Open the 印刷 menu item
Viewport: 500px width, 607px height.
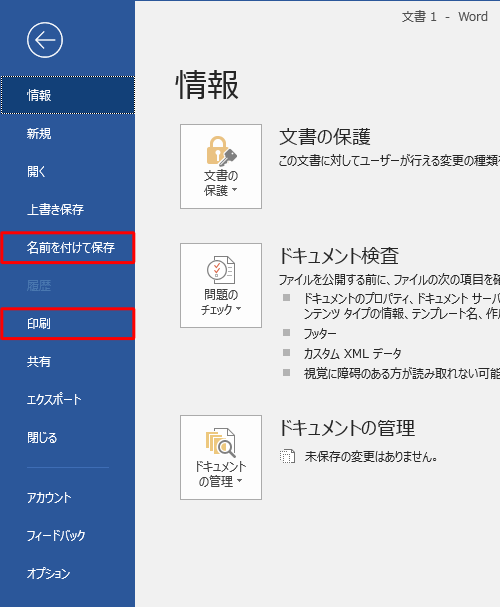[68, 324]
